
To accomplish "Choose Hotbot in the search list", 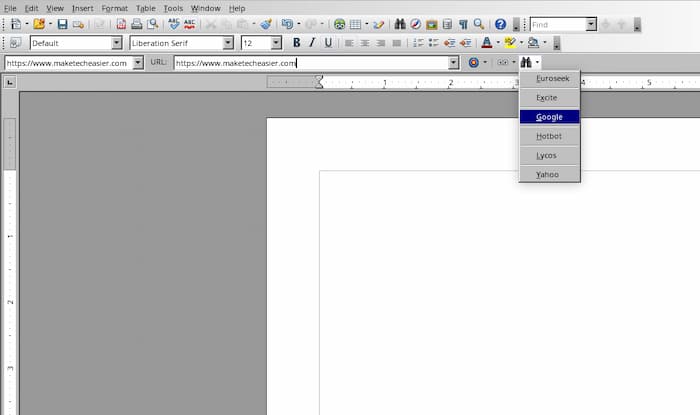I will pyautogui.click(x=549, y=136).
